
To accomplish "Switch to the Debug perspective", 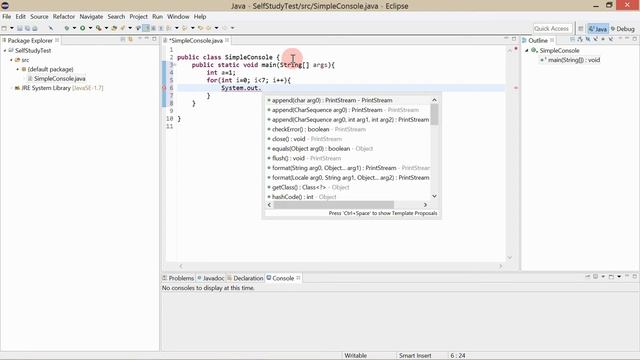I will point(622,29).
